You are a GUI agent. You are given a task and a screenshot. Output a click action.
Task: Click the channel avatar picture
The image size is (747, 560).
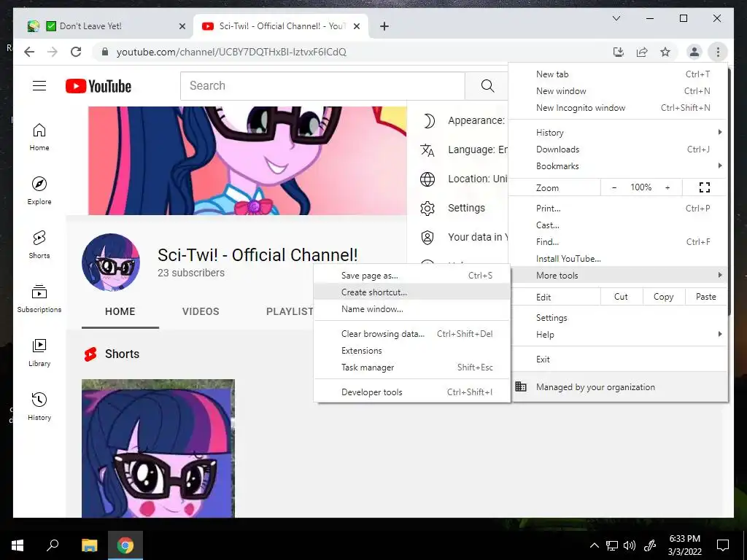111,262
